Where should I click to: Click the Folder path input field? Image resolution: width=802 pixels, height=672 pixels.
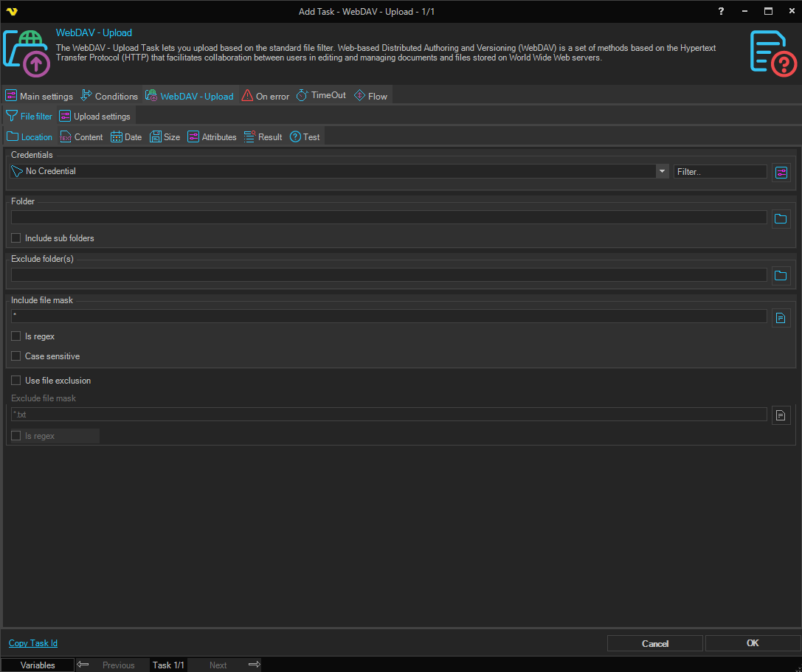click(389, 218)
